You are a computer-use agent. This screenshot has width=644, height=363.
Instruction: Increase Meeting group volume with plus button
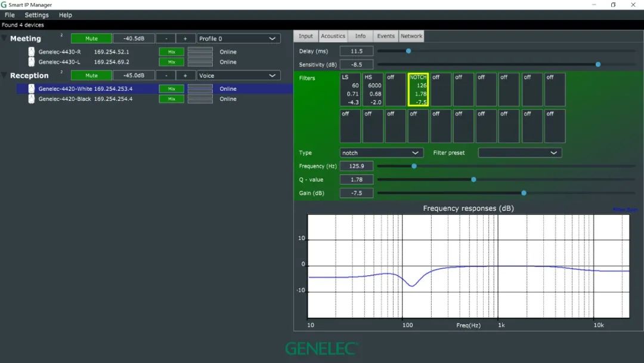tap(185, 38)
